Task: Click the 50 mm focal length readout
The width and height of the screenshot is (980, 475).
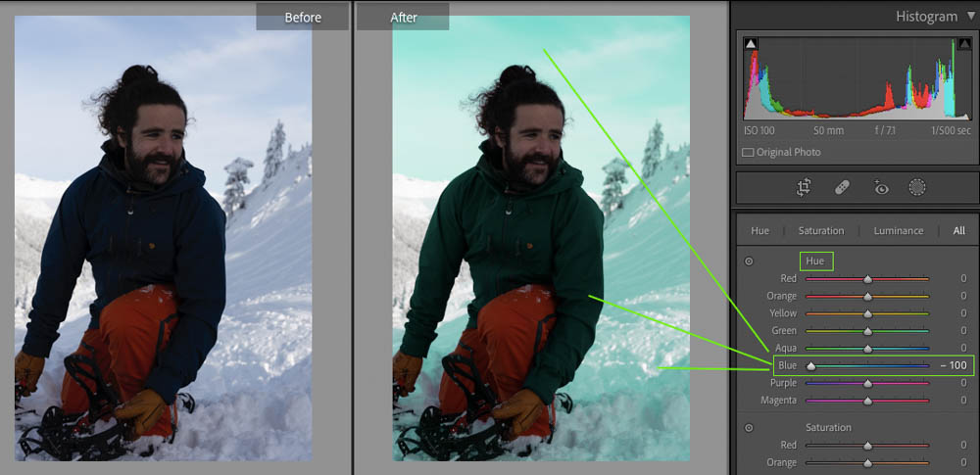Action: [828, 131]
